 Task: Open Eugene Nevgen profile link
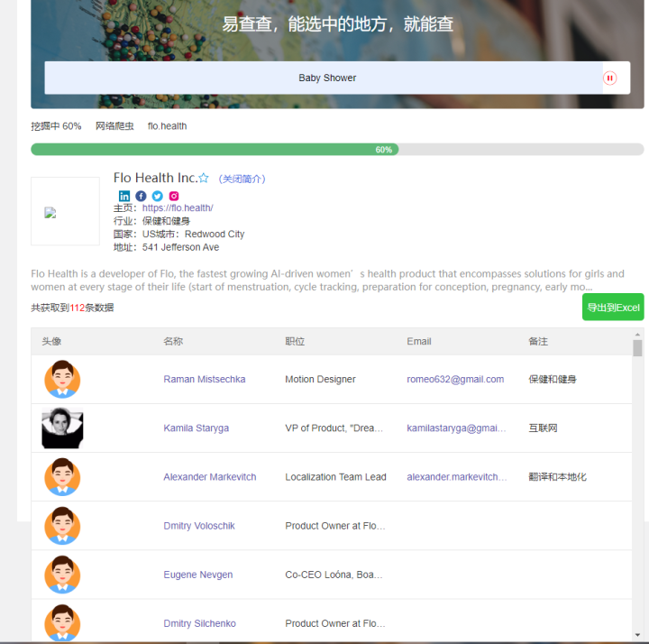click(197, 575)
